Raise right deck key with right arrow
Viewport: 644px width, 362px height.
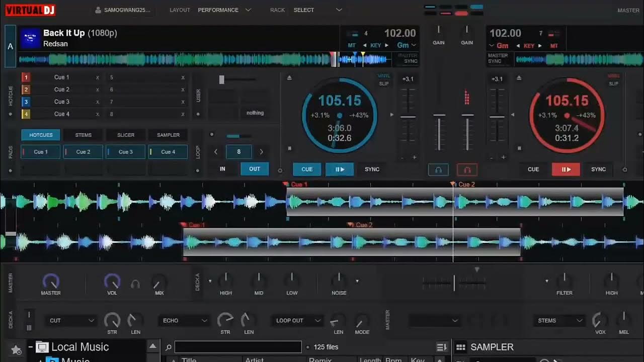(x=540, y=46)
